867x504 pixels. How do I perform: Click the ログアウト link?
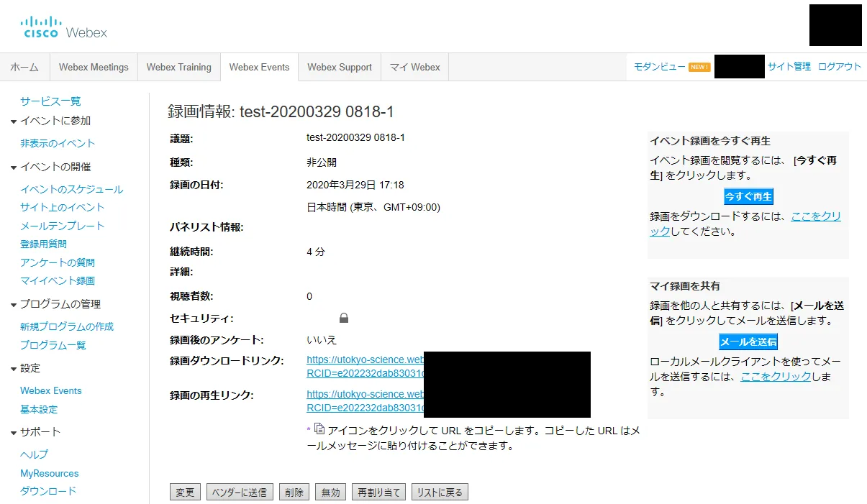[x=839, y=66]
